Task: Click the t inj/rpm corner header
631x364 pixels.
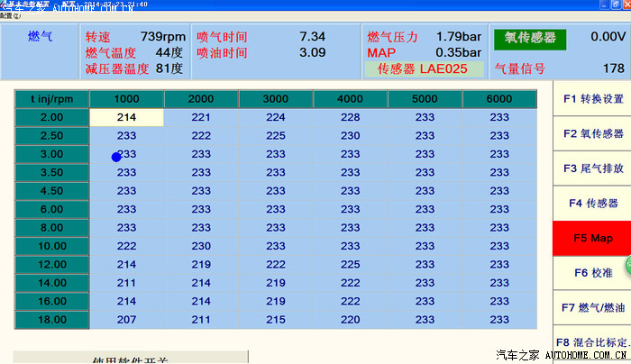Action: coord(52,98)
